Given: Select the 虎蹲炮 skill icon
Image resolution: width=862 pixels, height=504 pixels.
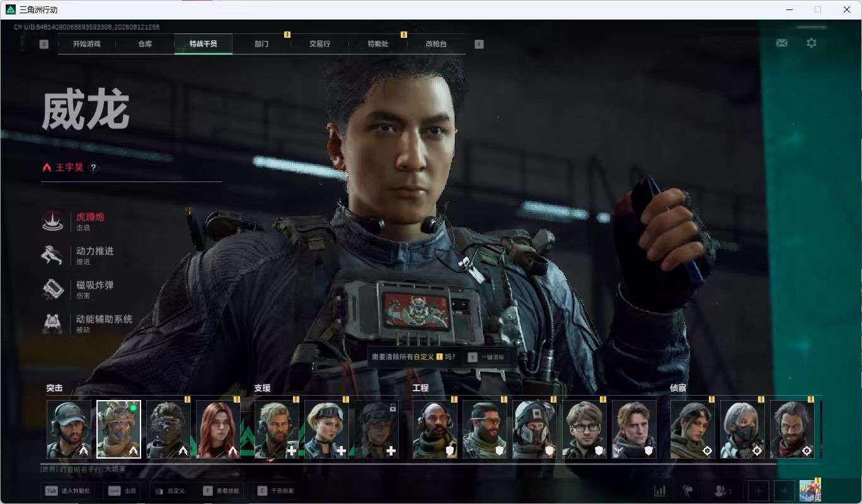Looking at the screenshot, I should [x=53, y=220].
